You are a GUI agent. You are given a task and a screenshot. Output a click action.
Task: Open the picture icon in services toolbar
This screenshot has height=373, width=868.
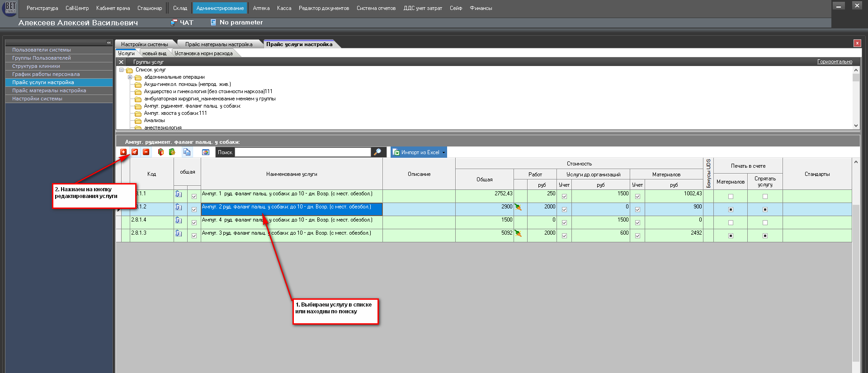206,152
